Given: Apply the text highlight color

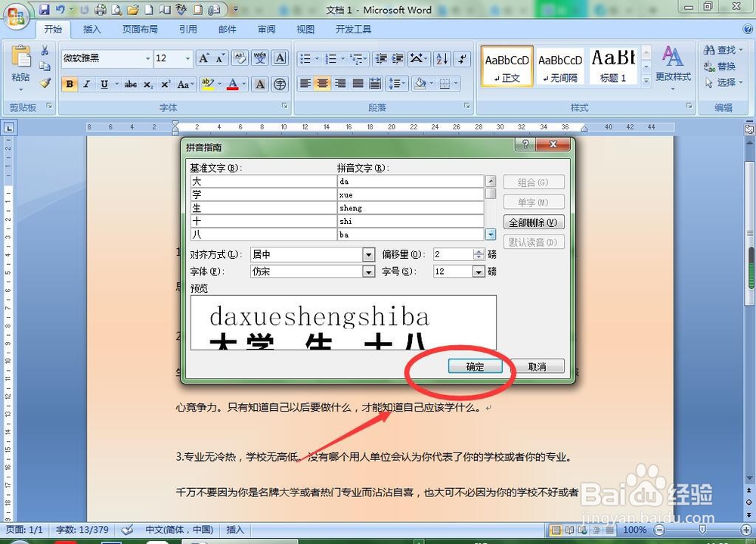Looking at the screenshot, I should 208,84.
